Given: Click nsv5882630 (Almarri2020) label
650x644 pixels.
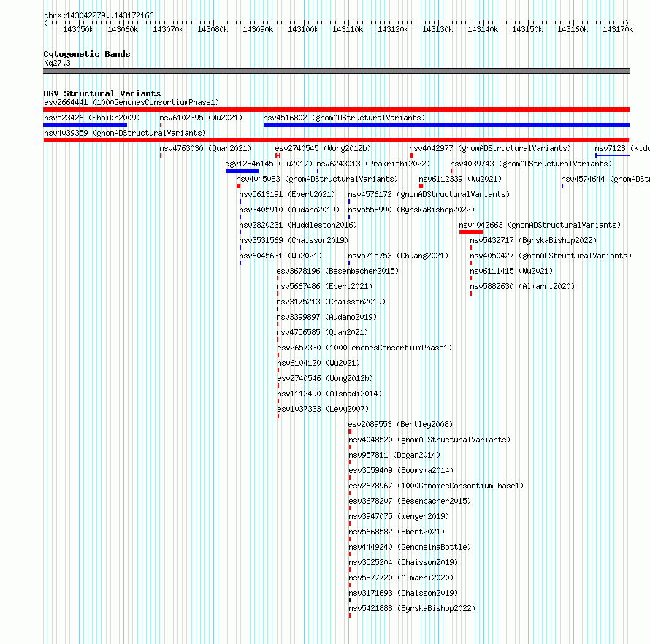Looking at the screenshot, I should [x=522, y=286].
